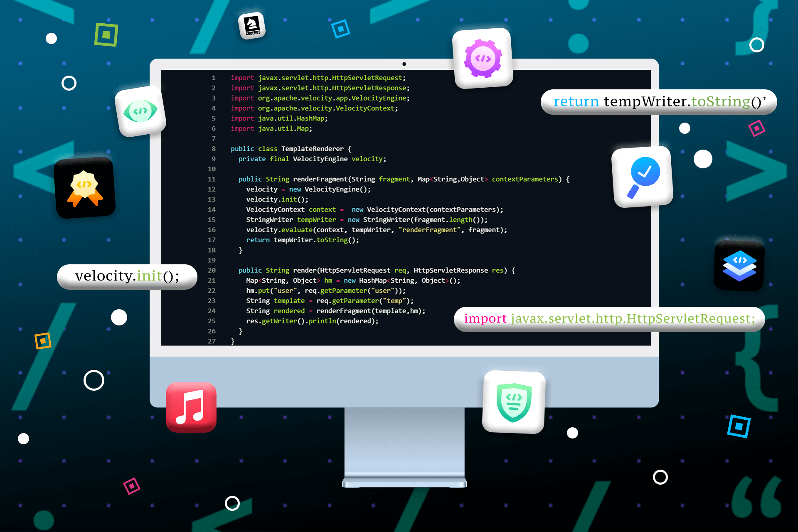
Task: Click the import javax.servlet HttpServletRequest bubble
Action: (x=609, y=319)
